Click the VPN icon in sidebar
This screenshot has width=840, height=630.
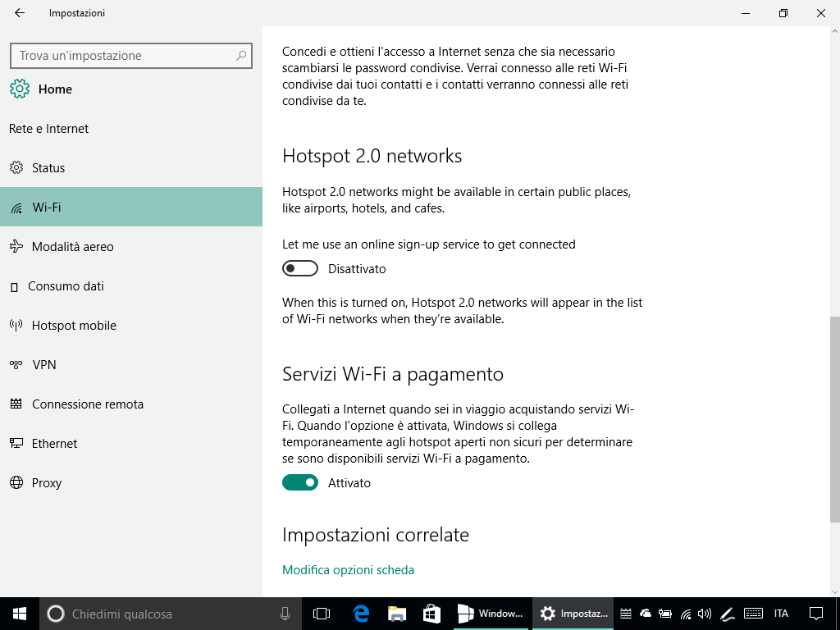click(16, 365)
